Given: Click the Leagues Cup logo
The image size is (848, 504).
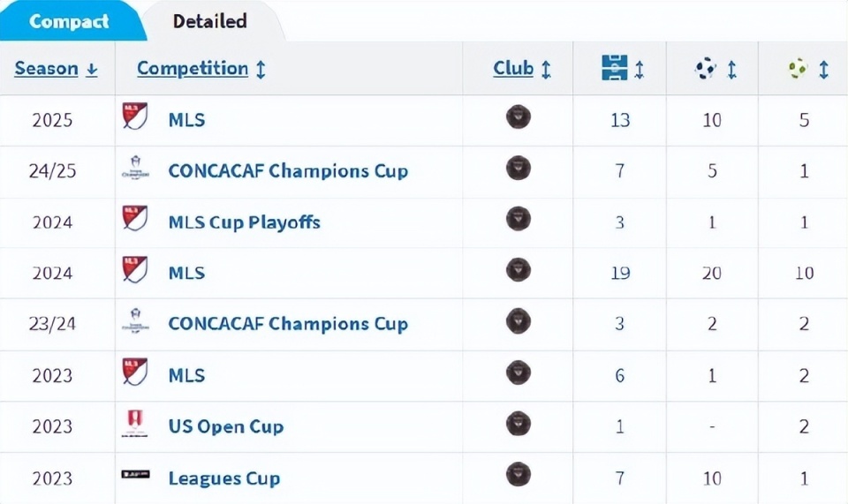Looking at the screenshot, I should (135, 475).
